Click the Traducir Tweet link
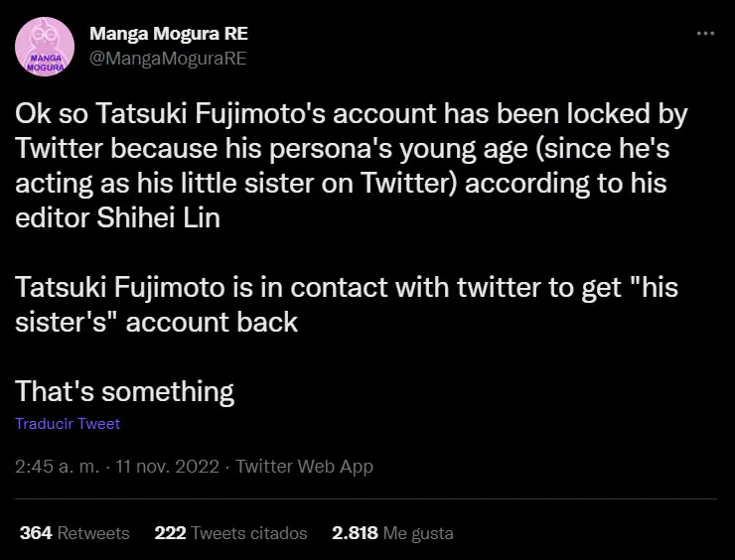The height and width of the screenshot is (560, 735). coord(68,424)
